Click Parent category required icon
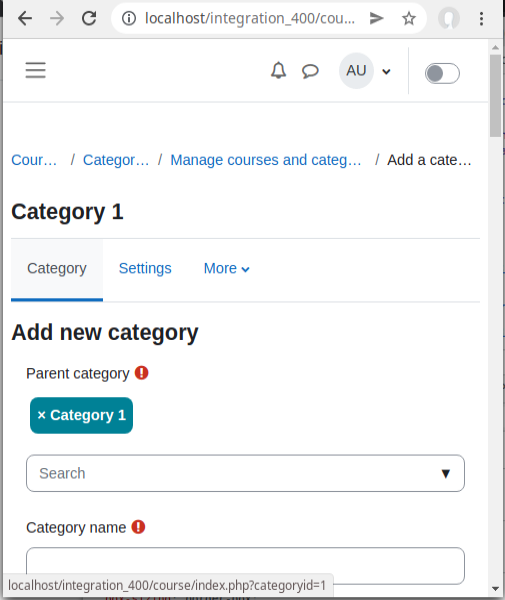The width and height of the screenshot is (505, 600). point(142,373)
